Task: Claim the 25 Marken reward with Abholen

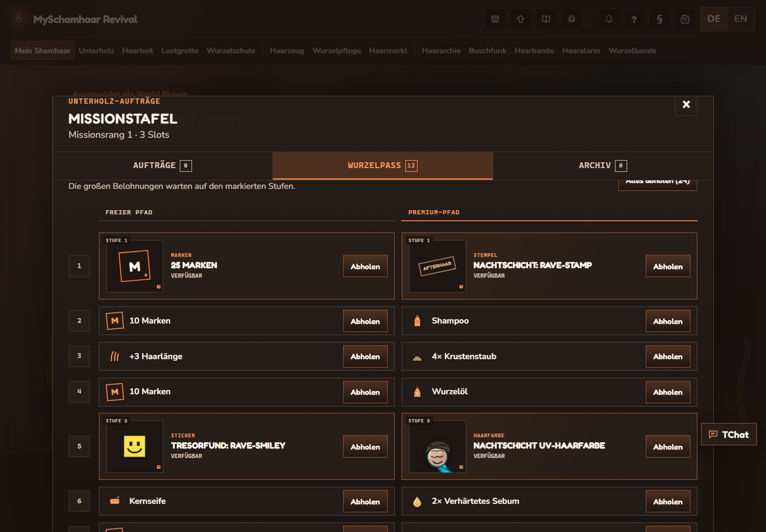Action: (365, 266)
